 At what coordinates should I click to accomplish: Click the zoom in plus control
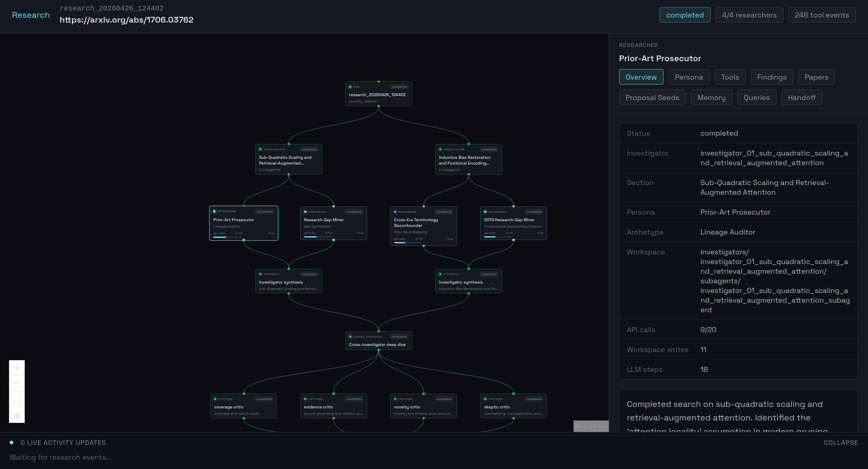pyautogui.click(x=17, y=368)
